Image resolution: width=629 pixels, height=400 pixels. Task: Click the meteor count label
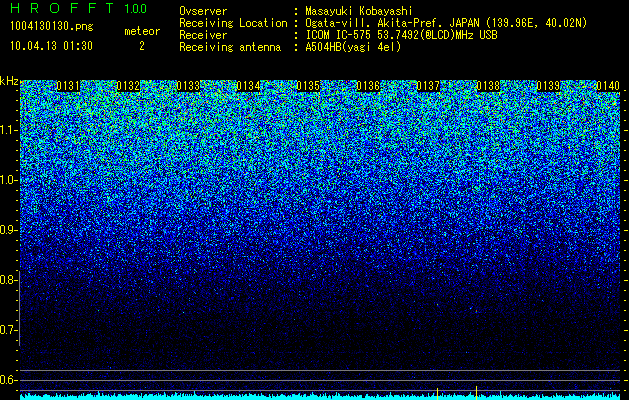[142, 31]
